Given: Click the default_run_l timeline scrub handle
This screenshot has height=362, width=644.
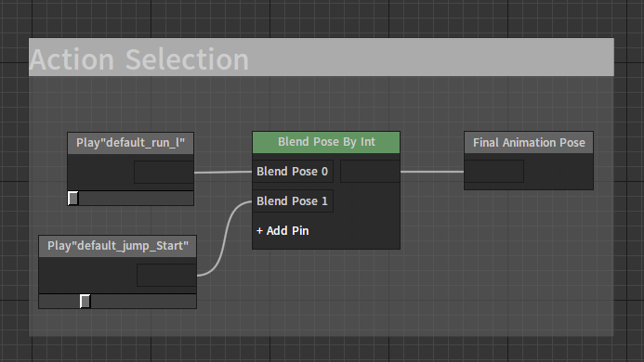Looking at the screenshot, I should (73, 199).
